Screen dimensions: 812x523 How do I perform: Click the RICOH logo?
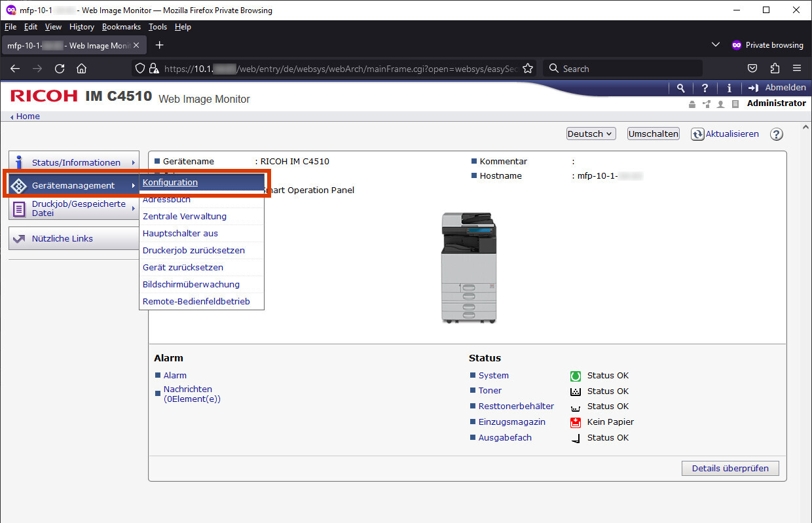tap(44, 96)
